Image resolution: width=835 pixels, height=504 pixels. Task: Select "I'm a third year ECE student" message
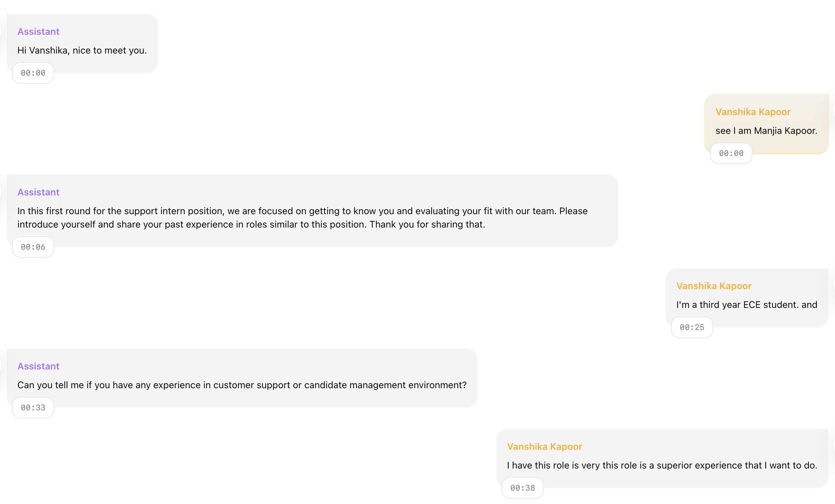pos(747,305)
